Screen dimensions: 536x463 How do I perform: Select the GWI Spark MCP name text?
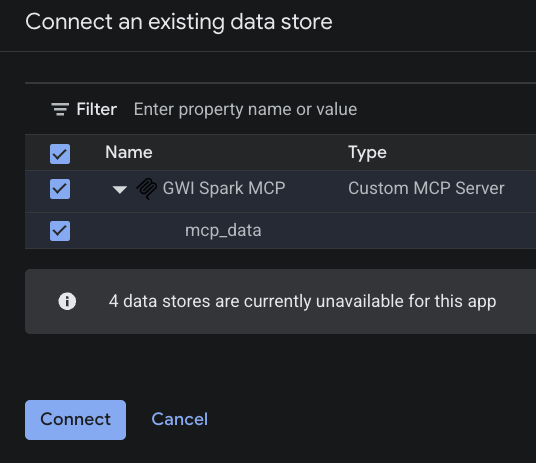[224, 188]
